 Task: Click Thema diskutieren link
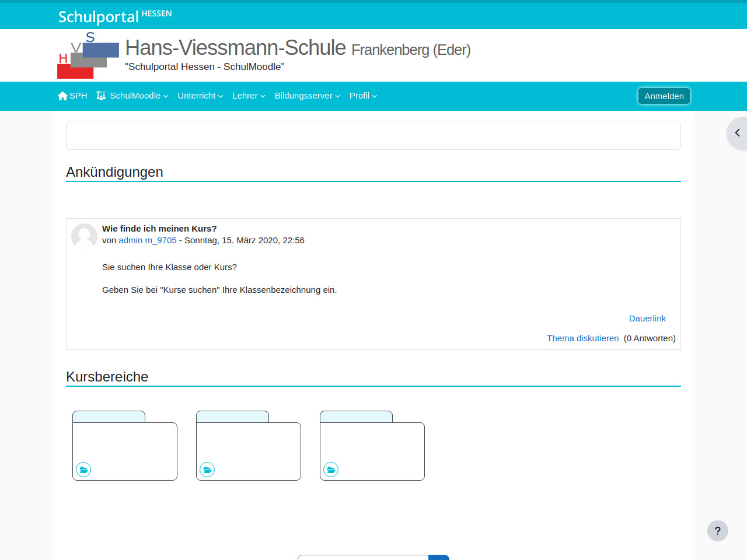pyautogui.click(x=582, y=338)
